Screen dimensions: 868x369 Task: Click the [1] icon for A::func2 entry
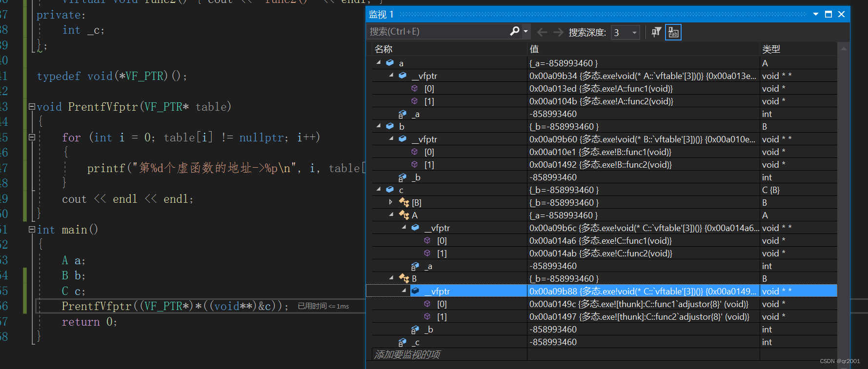[x=415, y=101]
